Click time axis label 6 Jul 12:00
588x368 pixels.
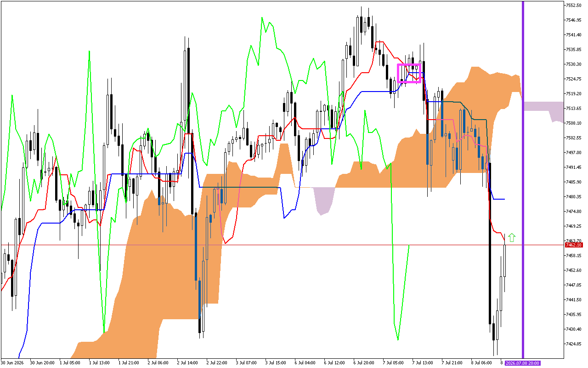coord(335,363)
